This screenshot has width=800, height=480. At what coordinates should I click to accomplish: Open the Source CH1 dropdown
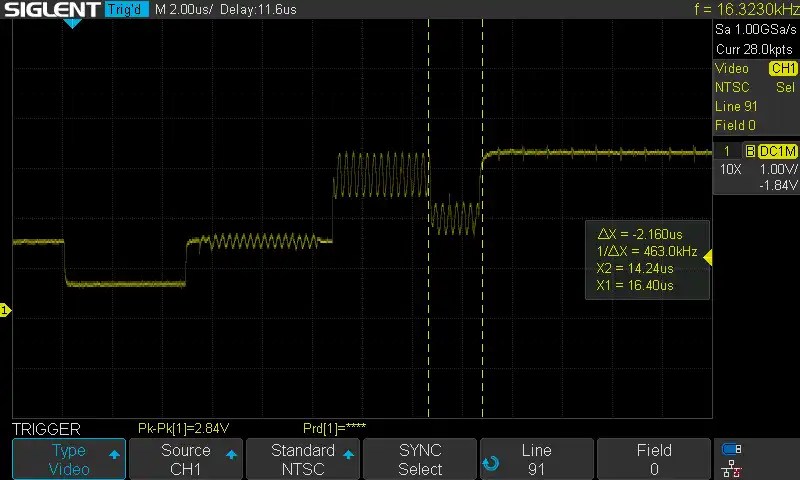(x=186, y=459)
